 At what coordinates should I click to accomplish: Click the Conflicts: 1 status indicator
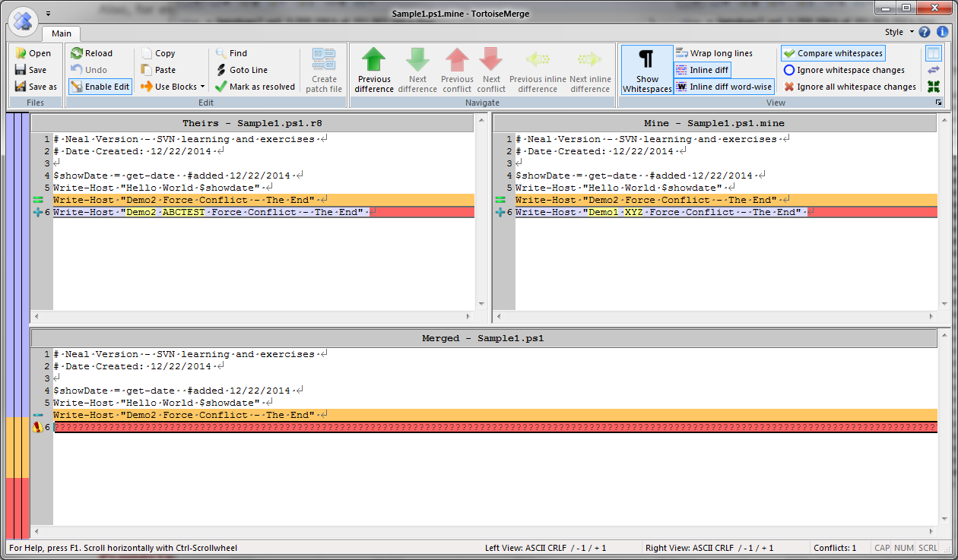click(835, 548)
